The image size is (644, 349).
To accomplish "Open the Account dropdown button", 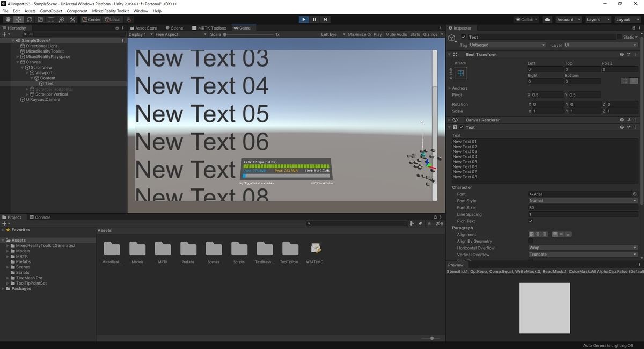I will pos(568,19).
